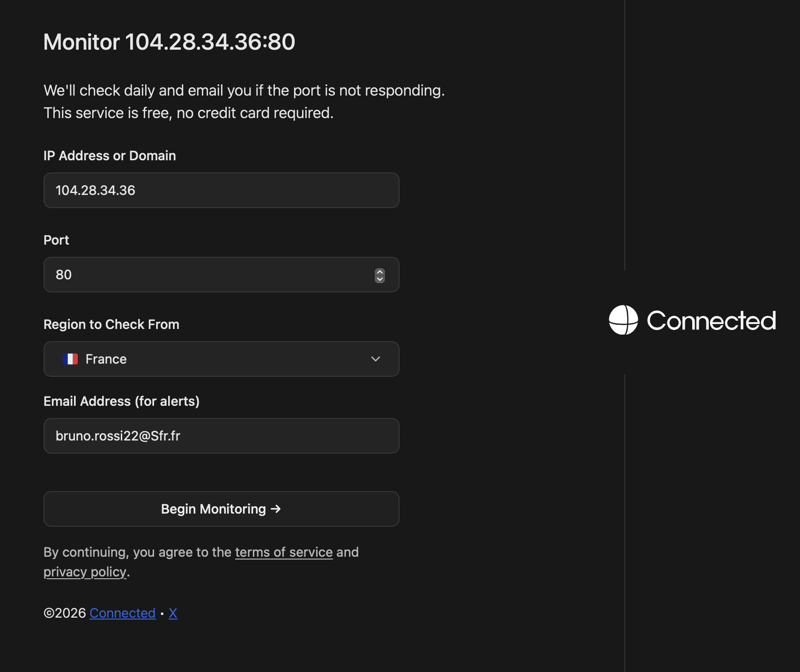800x672 pixels.
Task: Click the 'Monitor 104.28.34.36:80' heading
Action: point(169,42)
